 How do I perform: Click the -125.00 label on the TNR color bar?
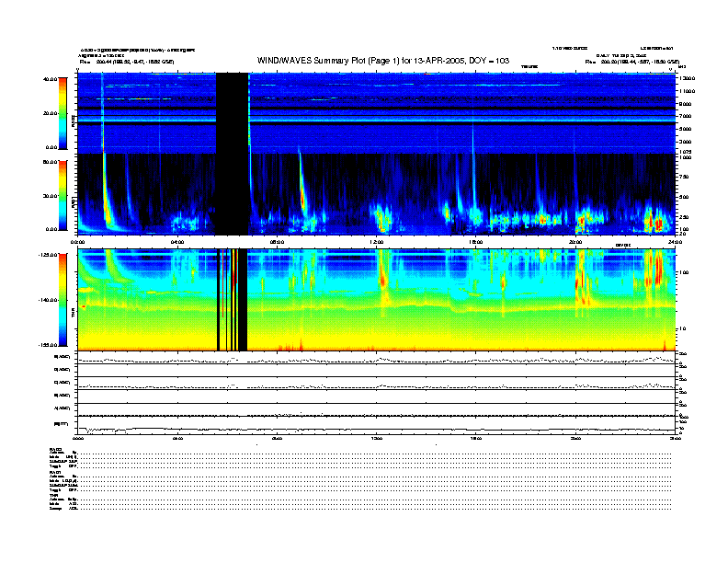click(48, 255)
